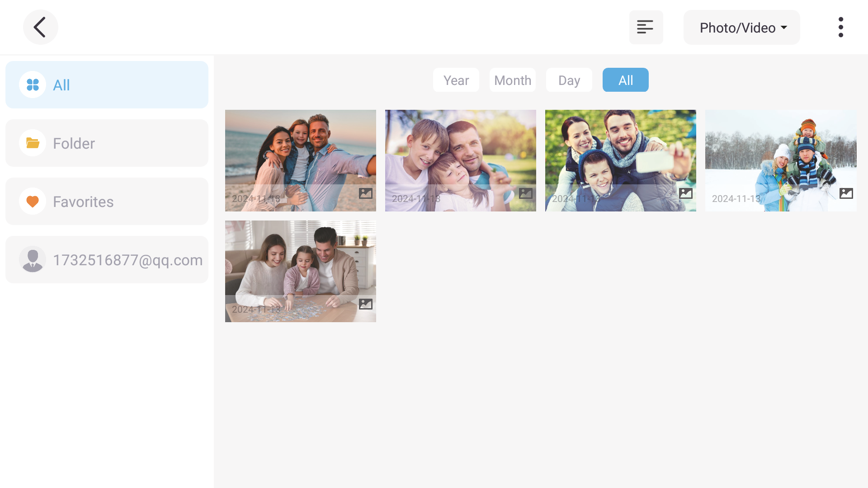Click the back arrow button
The width and height of the screenshot is (868, 488).
40,27
